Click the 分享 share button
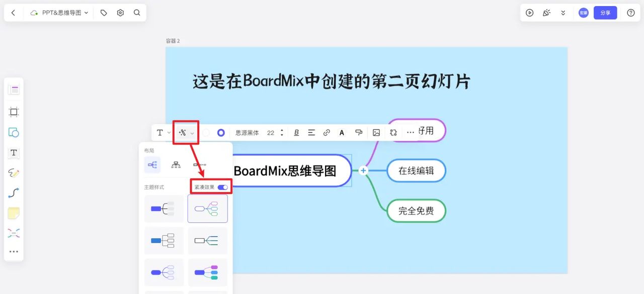This screenshot has width=644, height=294. click(605, 13)
